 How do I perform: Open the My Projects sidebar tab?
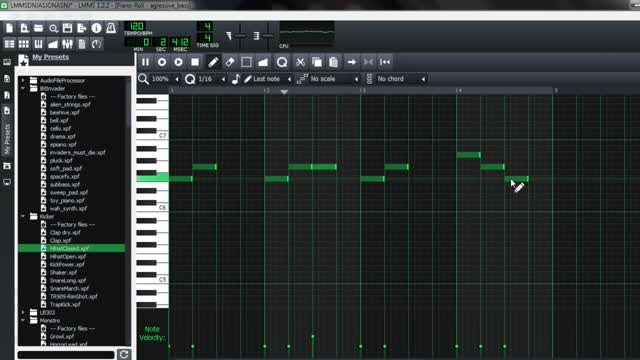7,78
